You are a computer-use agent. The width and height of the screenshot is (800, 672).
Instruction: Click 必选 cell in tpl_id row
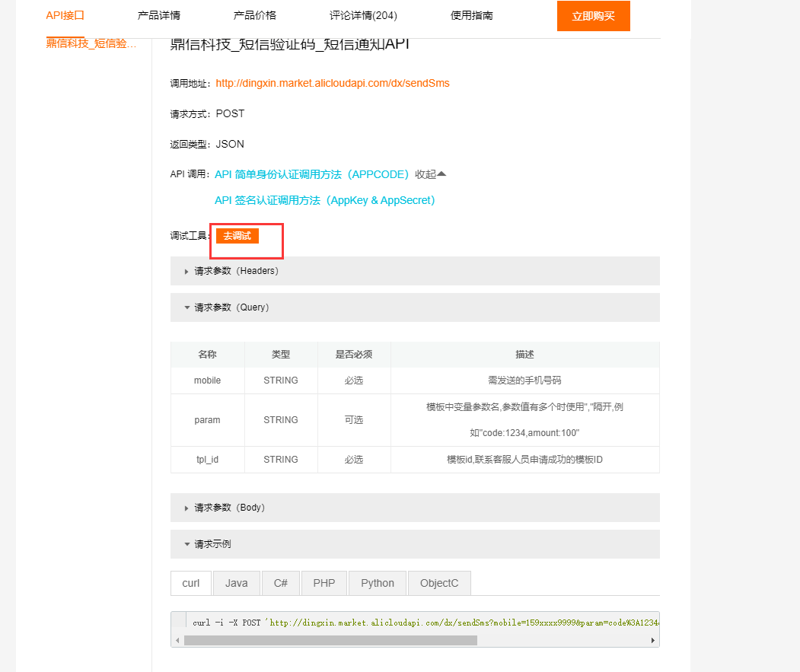(354, 460)
